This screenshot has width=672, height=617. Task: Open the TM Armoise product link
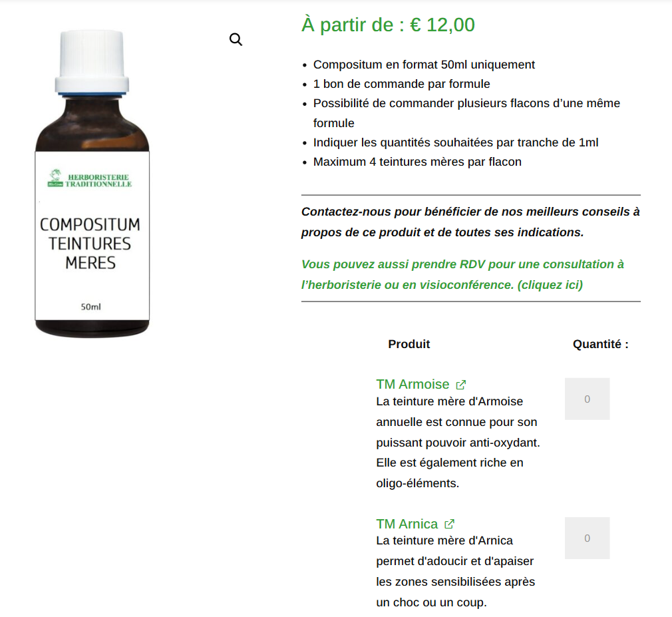point(413,384)
